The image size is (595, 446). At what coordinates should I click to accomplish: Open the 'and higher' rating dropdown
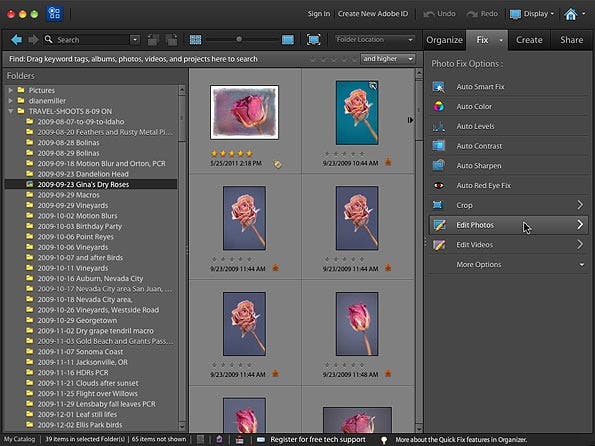pyautogui.click(x=387, y=59)
